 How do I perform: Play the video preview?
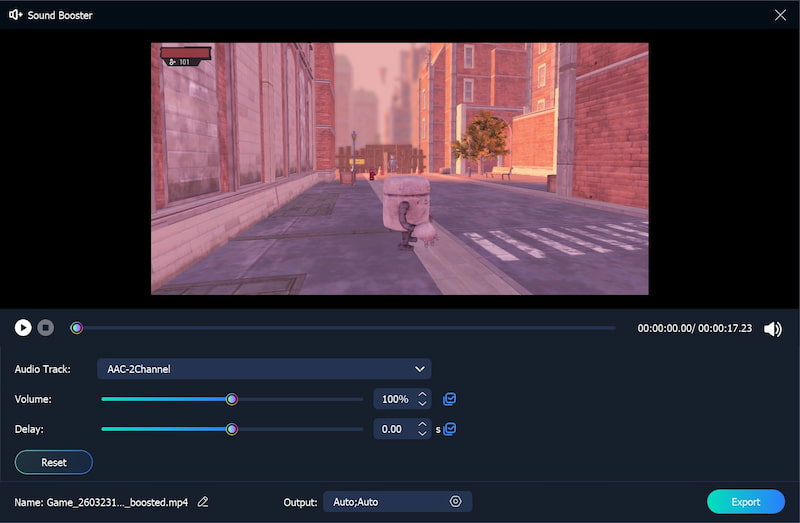(x=23, y=328)
